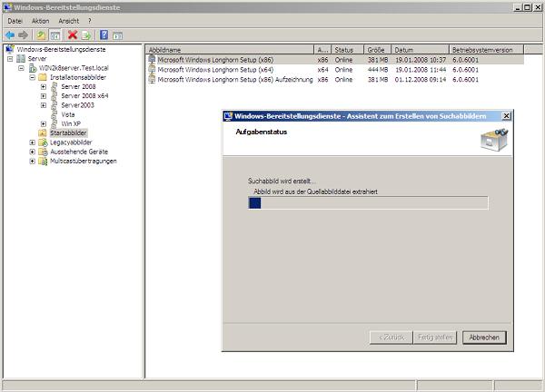Click the date 01.12.2008 09:14 cell
Viewport: 545px width, 392px height.
coord(421,80)
